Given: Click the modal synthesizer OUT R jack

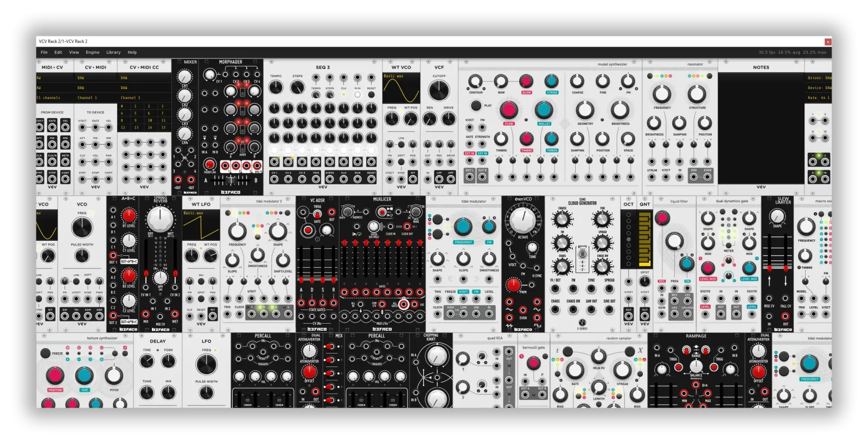Looking at the screenshot, I should pyautogui.click(x=482, y=177).
